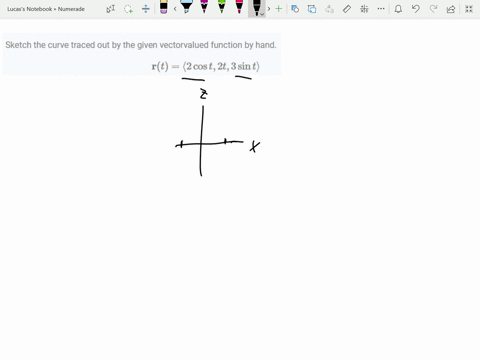Viewport: 480px width, 360px height.
Task: Pick the red pen
Action: coord(239,7)
